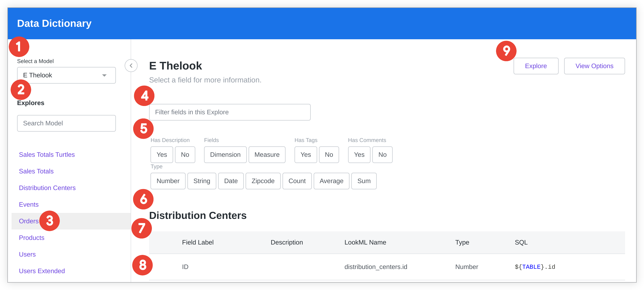
Task: Toggle Has Comments No filter
Action: [382, 155]
